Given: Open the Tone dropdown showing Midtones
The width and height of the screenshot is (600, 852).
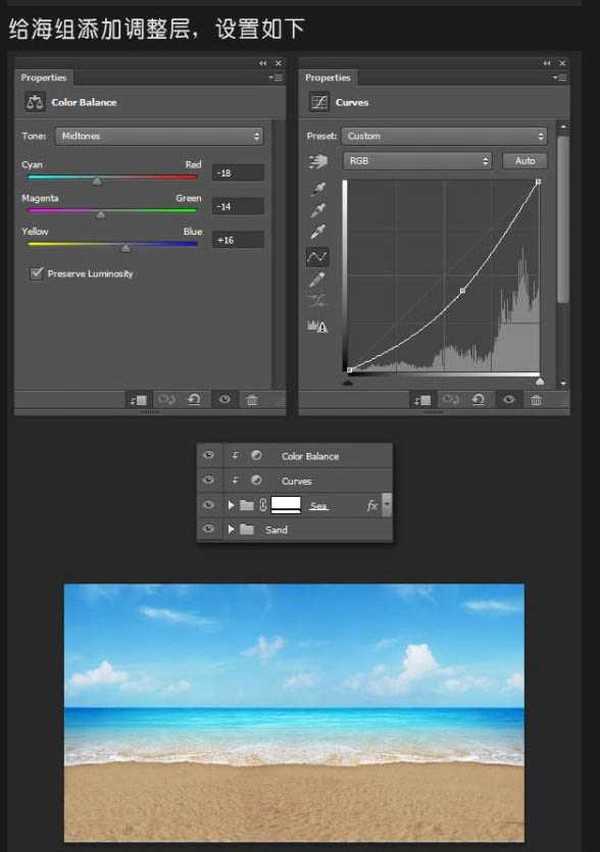Looking at the screenshot, I should [160, 136].
